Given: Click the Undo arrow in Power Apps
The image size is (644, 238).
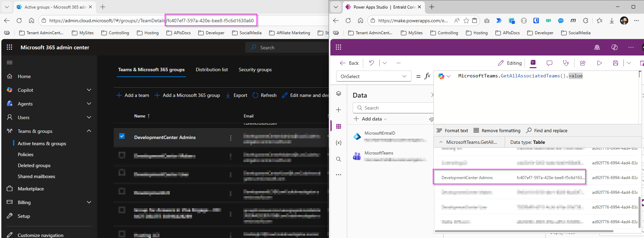Looking at the screenshot, I should pos(371,63).
